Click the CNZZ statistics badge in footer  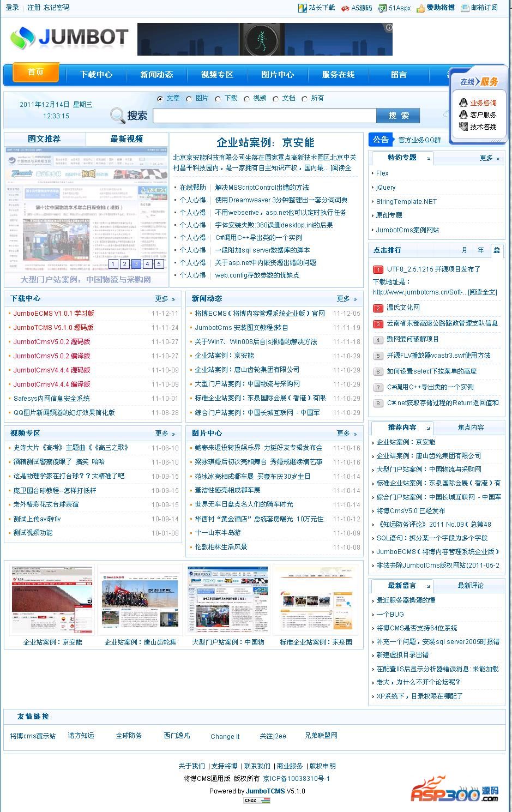[x=256, y=800]
